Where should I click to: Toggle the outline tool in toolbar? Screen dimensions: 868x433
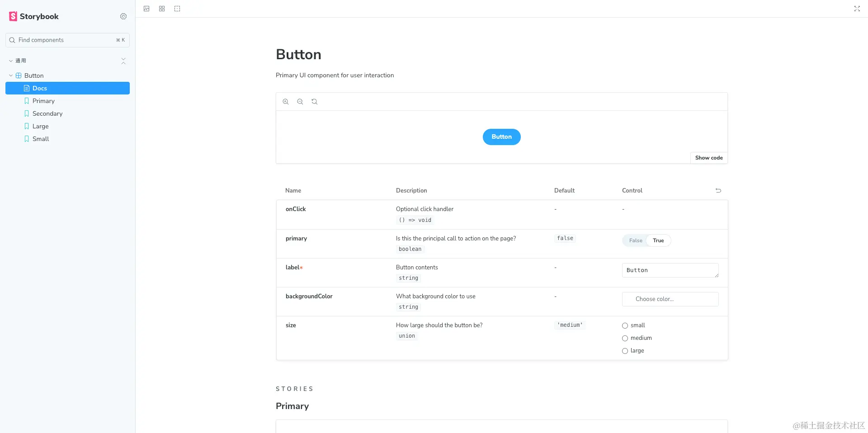tap(177, 9)
